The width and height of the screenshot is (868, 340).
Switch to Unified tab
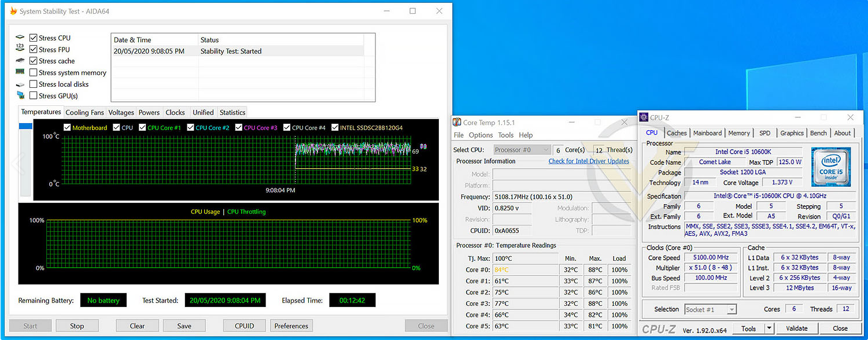[203, 113]
